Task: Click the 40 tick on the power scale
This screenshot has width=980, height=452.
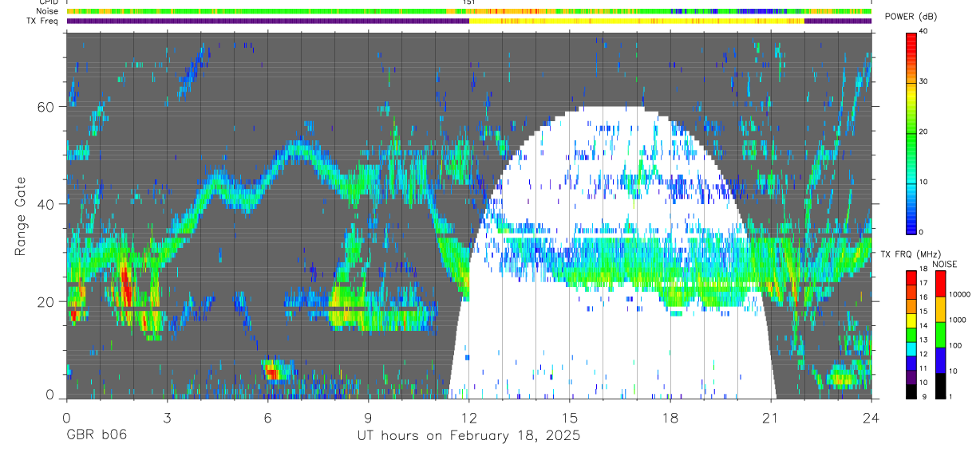Action: coord(924,31)
